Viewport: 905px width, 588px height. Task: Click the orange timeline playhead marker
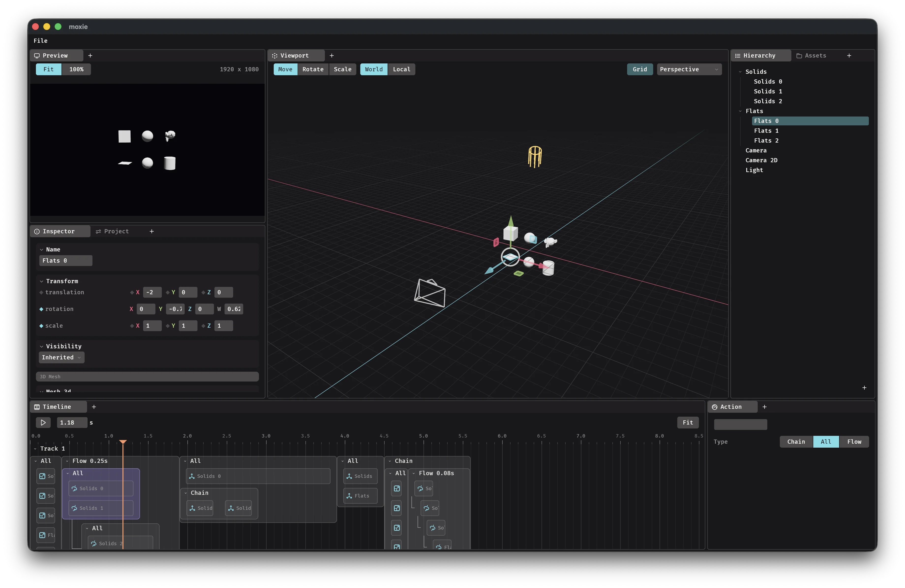pos(123,442)
